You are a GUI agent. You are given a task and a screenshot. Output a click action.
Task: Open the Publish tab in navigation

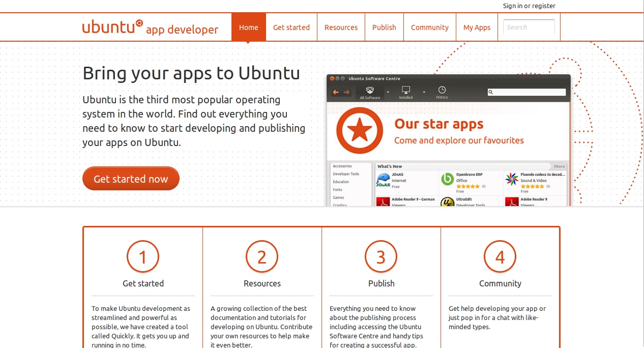(384, 27)
